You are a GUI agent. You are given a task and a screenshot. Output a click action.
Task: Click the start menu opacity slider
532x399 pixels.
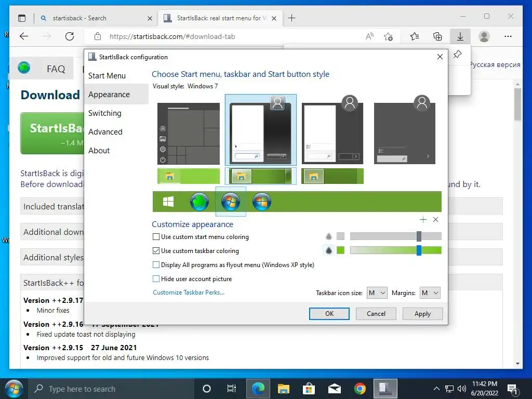click(x=395, y=236)
